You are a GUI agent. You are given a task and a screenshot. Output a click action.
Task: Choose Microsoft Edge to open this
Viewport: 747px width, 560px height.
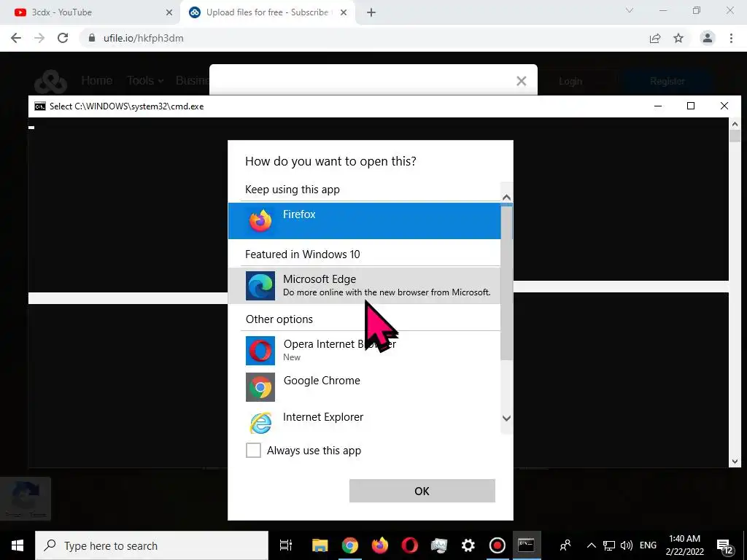click(x=365, y=285)
